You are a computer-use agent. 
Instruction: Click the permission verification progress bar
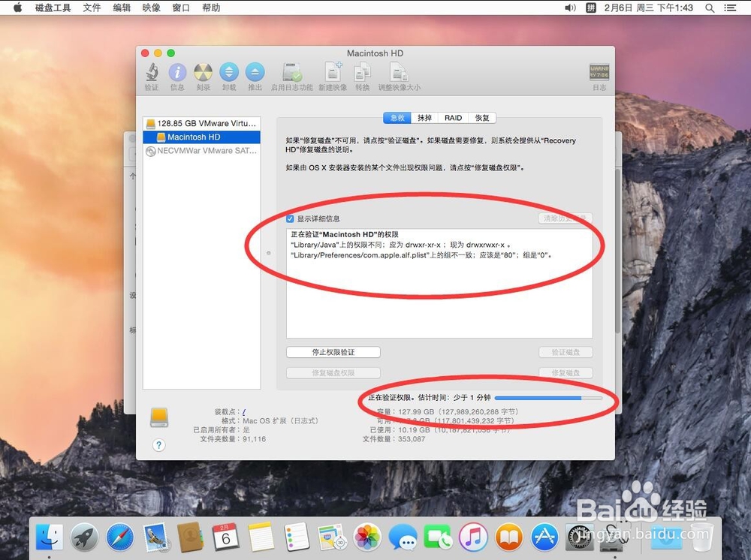point(548,398)
